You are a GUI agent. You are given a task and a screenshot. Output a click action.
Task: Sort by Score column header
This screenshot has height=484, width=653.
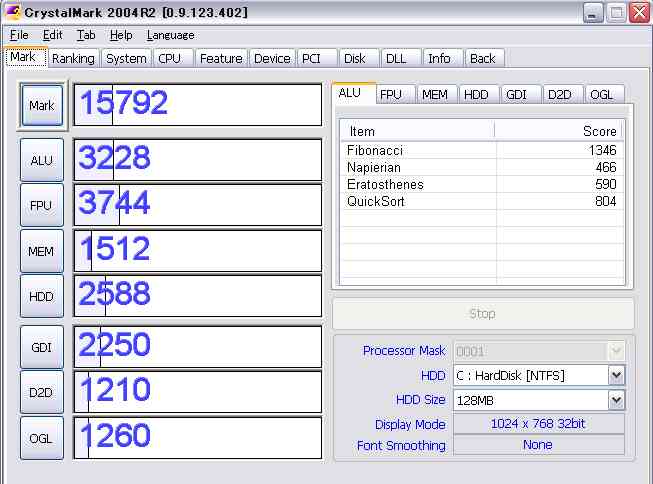click(x=558, y=131)
